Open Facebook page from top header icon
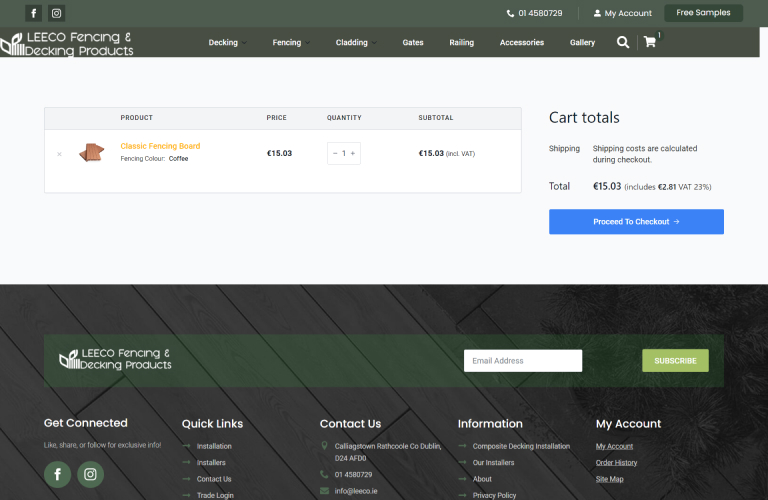Viewport: 768px width, 500px height. pyautogui.click(x=33, y=13)
